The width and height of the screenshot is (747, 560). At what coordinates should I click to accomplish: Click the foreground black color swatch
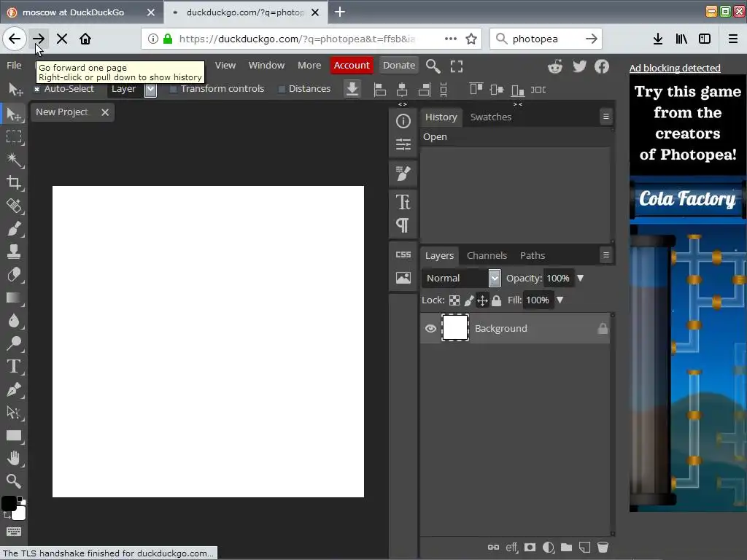point(9,503)
